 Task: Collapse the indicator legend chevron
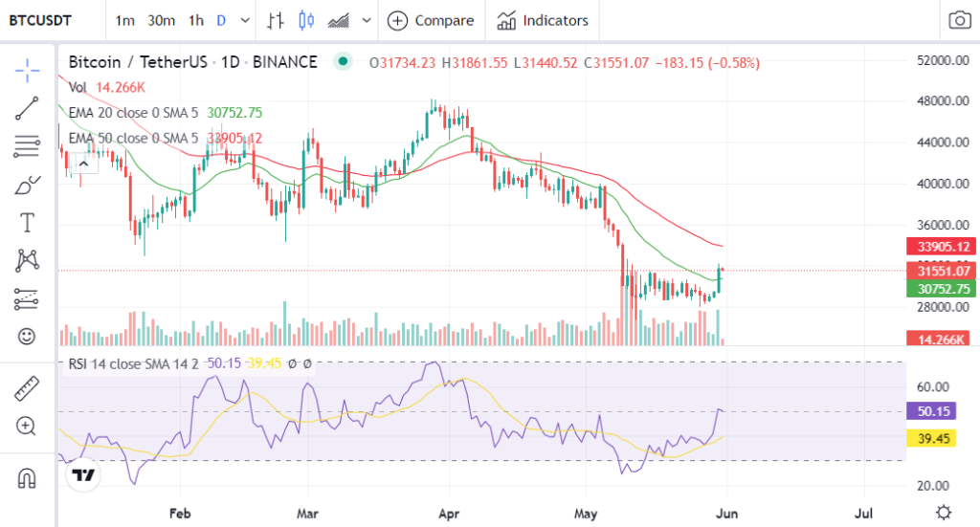83,165
